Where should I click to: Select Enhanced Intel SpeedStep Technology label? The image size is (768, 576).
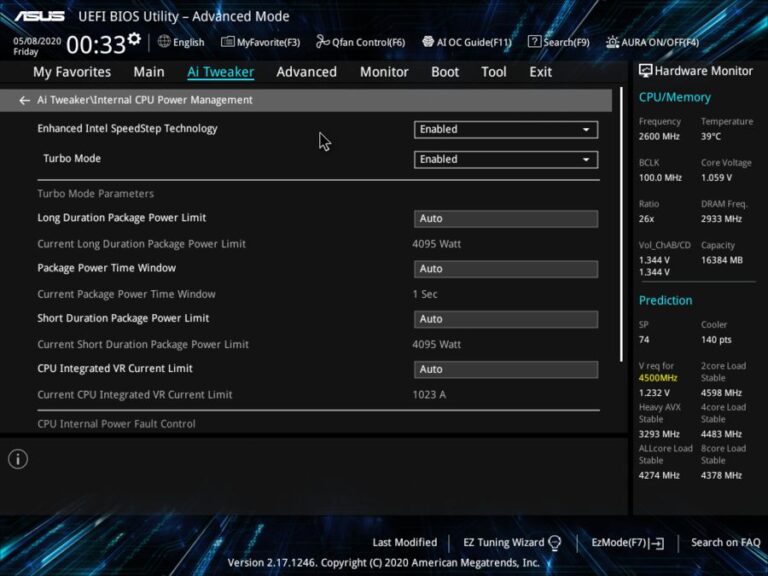(x=127, y=129)
